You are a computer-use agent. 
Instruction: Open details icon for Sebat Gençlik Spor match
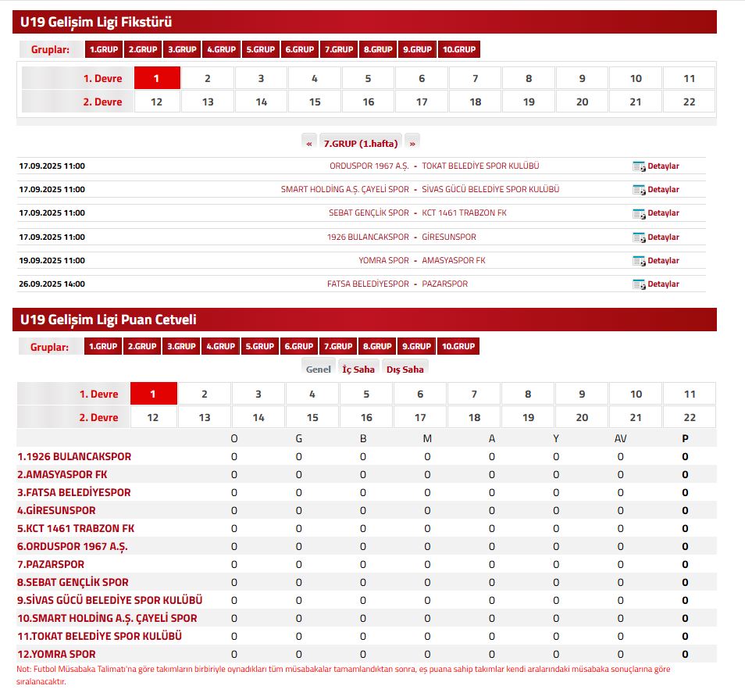click(x=638, y=213)
